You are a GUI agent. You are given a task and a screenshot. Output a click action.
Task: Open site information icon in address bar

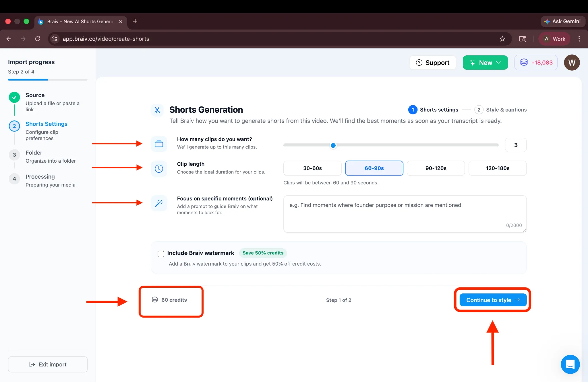[x=55, y=39]
